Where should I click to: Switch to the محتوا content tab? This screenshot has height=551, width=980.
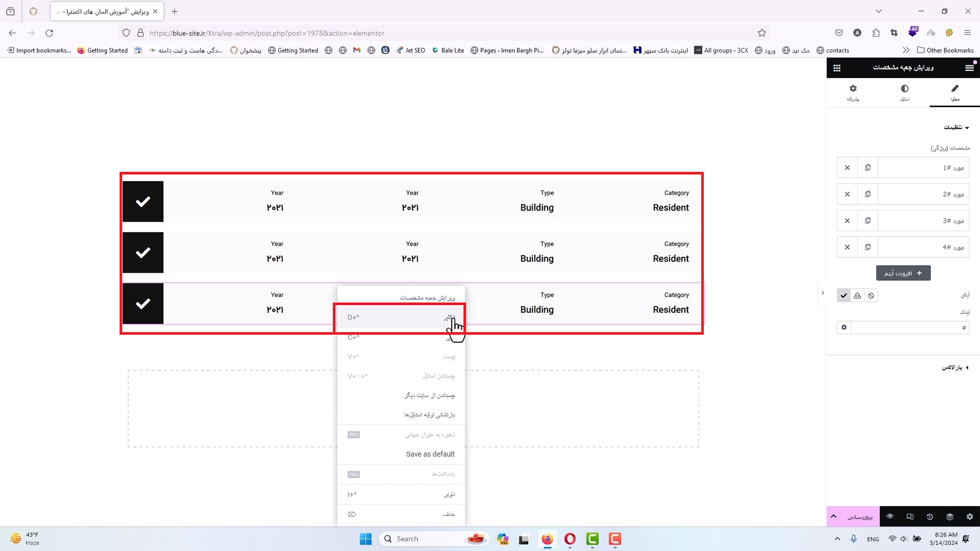pyautogui.click(x=955, y=92)
